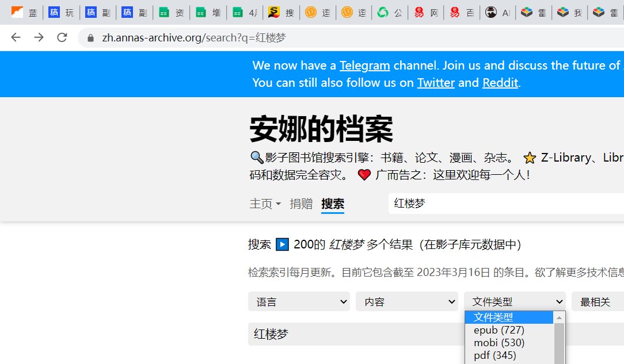Screen dimensions: 624x364
Task: Reload the current page
Action: coord(62,38)
